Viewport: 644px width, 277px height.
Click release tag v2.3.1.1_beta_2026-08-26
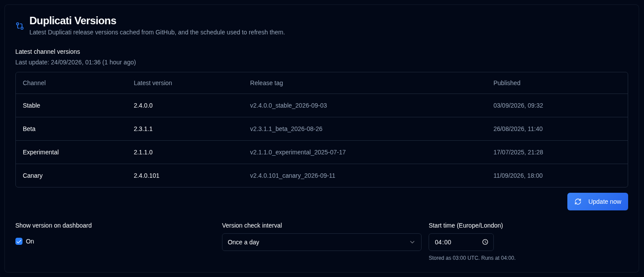click(286, 129)
